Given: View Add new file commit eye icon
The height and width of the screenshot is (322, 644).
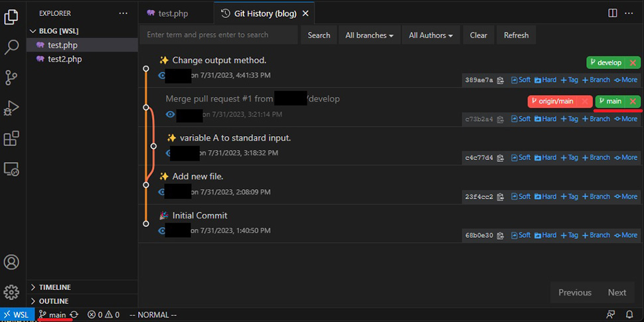Looking at the screenshot, I should coord(161,192).
